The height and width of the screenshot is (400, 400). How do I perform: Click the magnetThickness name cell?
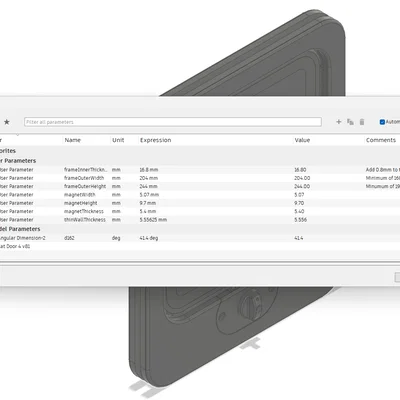pyautogui.click(x=84, y=211)
